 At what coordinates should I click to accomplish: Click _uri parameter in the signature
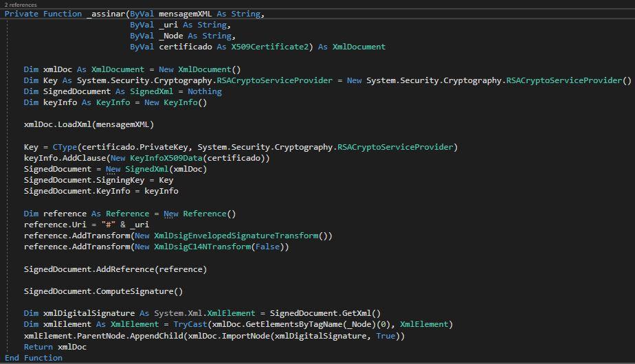168,25
